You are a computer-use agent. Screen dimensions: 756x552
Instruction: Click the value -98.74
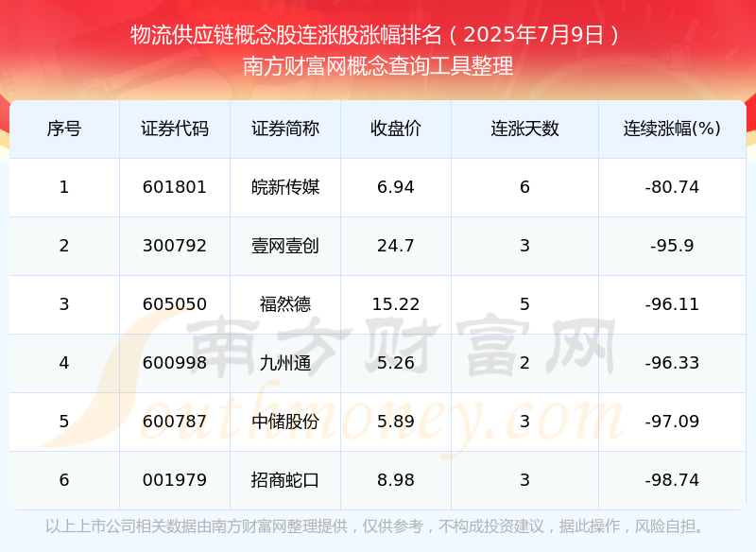[672, 480]
